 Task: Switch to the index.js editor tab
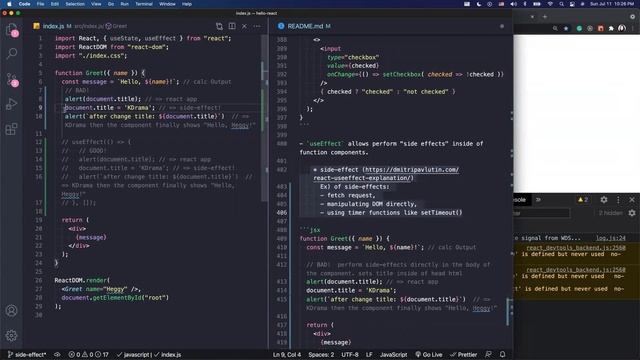click(53, 26)
